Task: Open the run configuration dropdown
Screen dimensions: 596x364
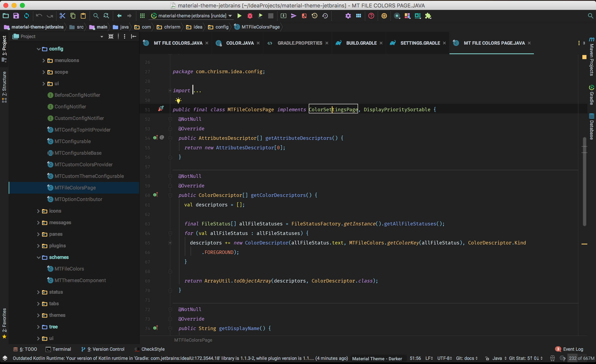Action: point(230,16)
